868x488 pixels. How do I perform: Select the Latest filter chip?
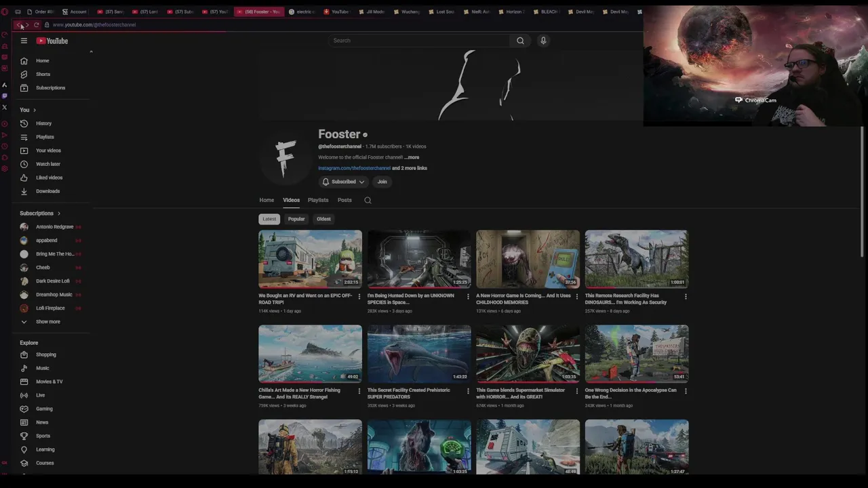(269, 219)
